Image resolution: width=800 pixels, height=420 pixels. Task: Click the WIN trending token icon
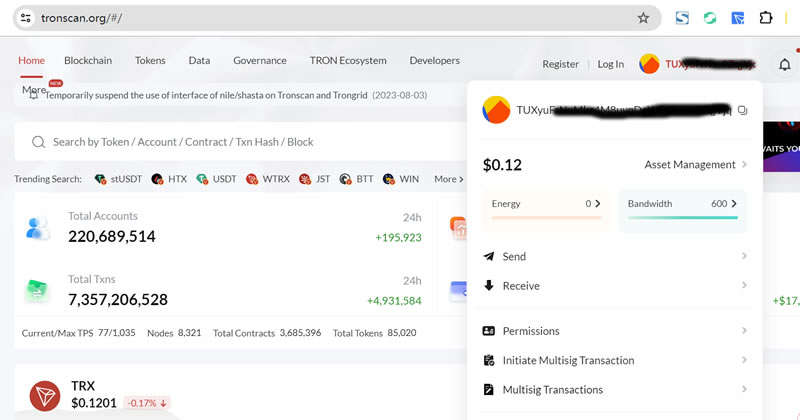(x=388, y=179)
